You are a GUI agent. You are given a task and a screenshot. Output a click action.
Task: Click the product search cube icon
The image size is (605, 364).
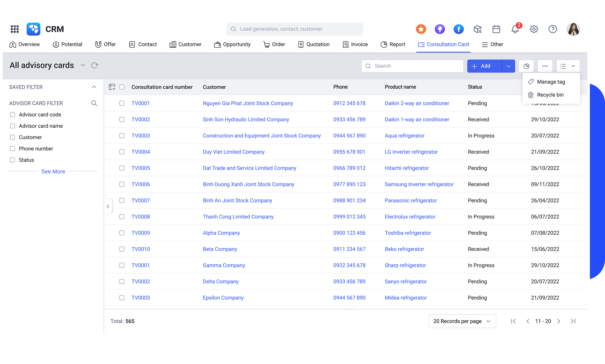pyautogui.click(x=478, y=29)
